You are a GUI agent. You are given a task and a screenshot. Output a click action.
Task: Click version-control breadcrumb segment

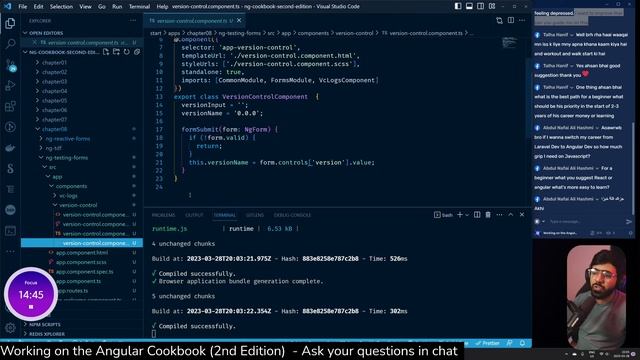click(354, 33)
